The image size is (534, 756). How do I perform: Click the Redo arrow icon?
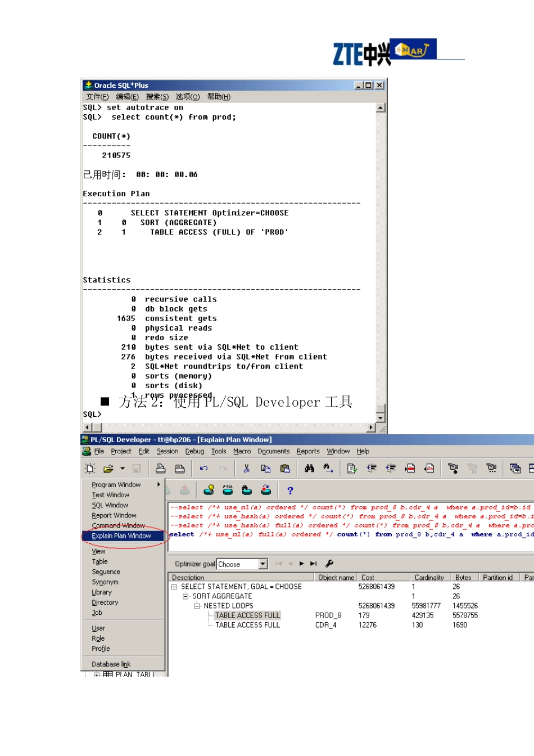223,468
